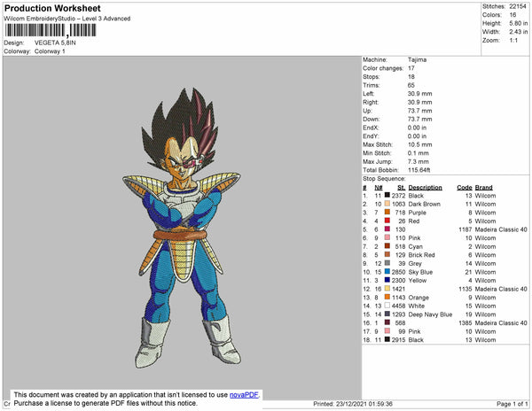Click the 'Brand' column header
Screen dimensions: 532x411
click(x=483, y=188)
